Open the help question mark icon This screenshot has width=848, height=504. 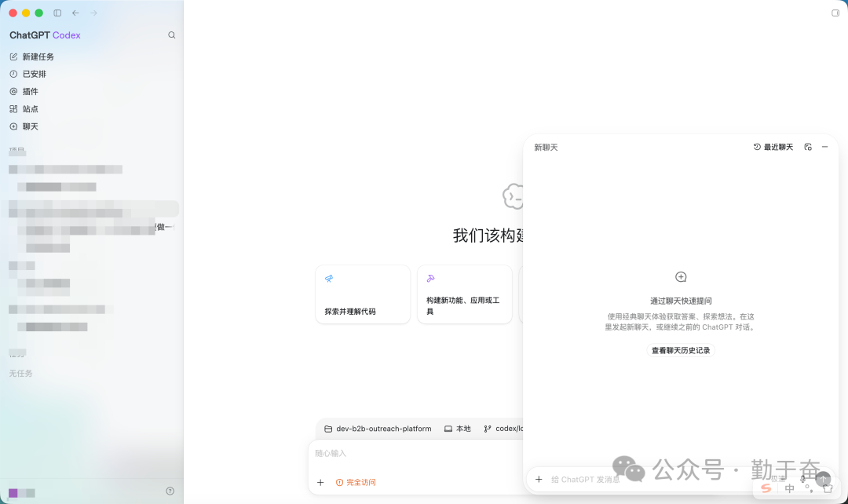click(x=170, y=491)
